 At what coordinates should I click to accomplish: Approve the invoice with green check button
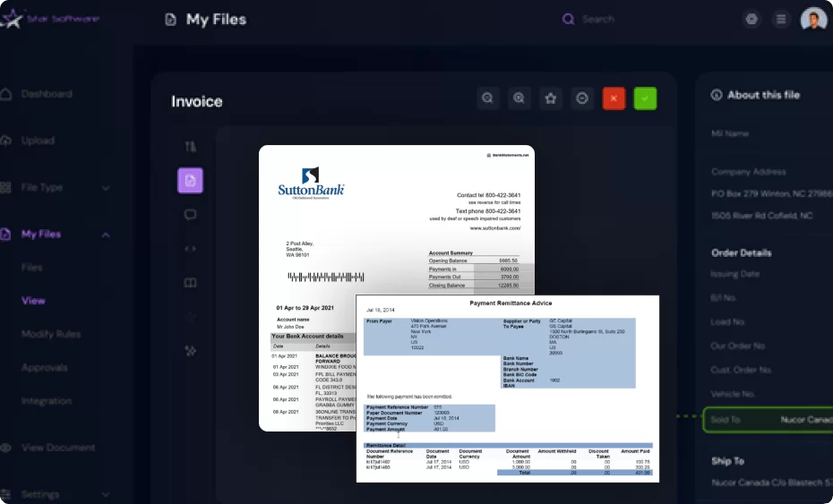click(645, 98)
